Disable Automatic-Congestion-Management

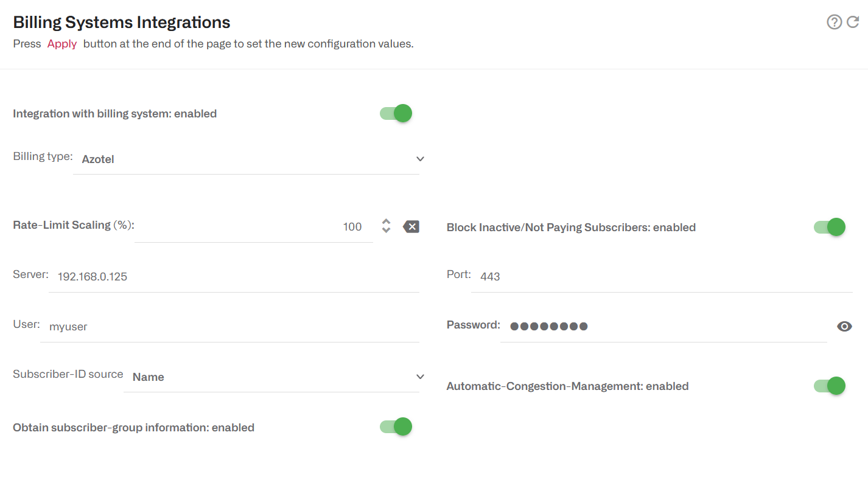click(829, 386)
